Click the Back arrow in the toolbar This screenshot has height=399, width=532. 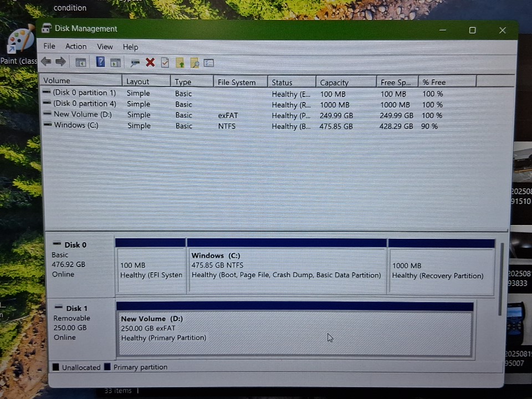(x=46, y=62)
